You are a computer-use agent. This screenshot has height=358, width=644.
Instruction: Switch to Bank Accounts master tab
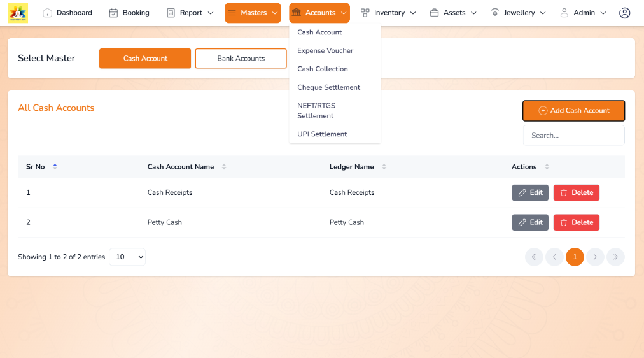(x=241, y=59)
